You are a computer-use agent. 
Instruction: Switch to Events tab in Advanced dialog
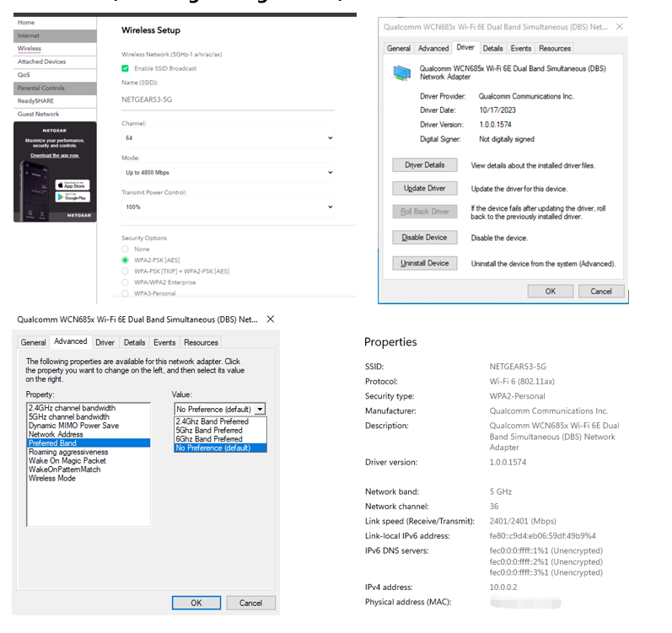pos(164,342)
